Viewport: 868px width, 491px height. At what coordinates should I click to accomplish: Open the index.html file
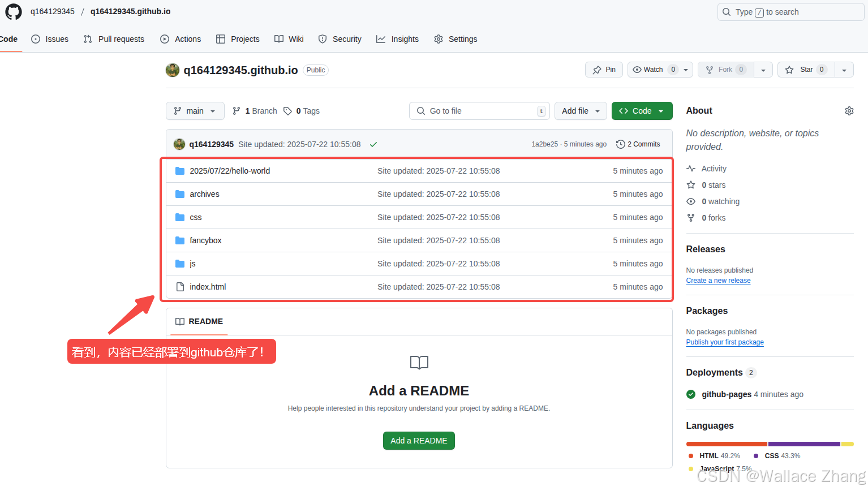[x=208, y=287]
